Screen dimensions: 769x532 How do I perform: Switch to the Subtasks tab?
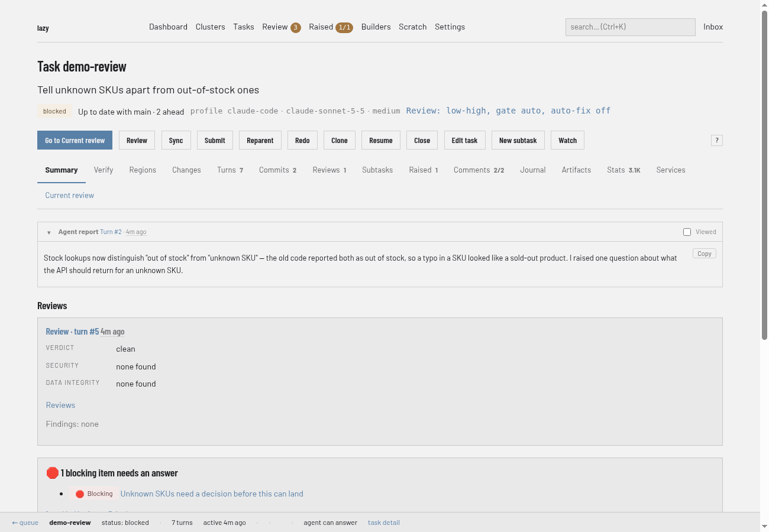[x=377, y=170]
